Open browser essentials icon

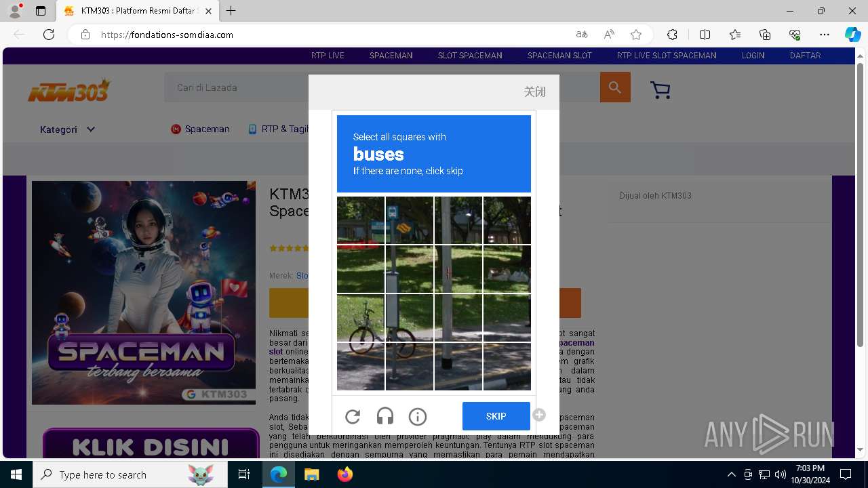tap(795, 35)
